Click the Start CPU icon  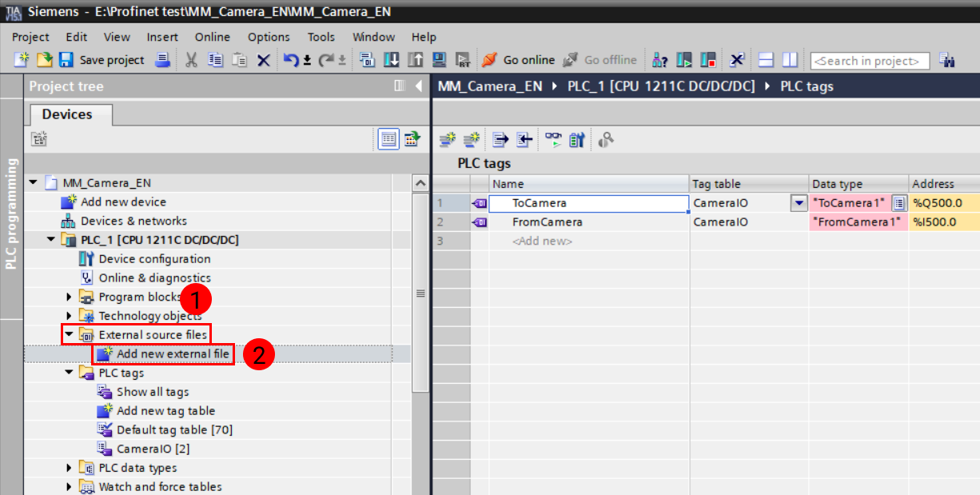(x=684, y=60)
